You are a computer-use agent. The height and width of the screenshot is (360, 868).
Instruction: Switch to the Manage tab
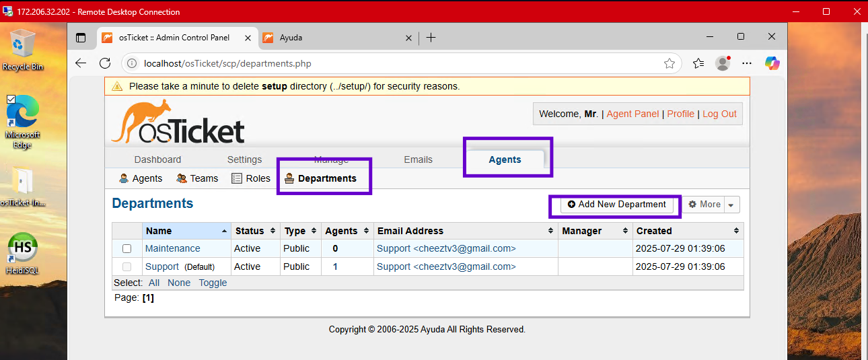click(x=331, y=159)
